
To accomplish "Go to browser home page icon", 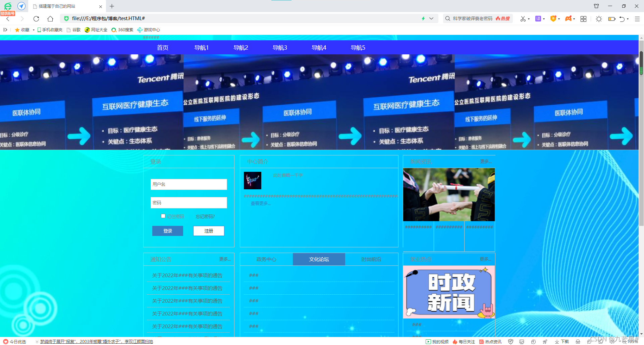I will pyautogui.click(x=50, y=19).
